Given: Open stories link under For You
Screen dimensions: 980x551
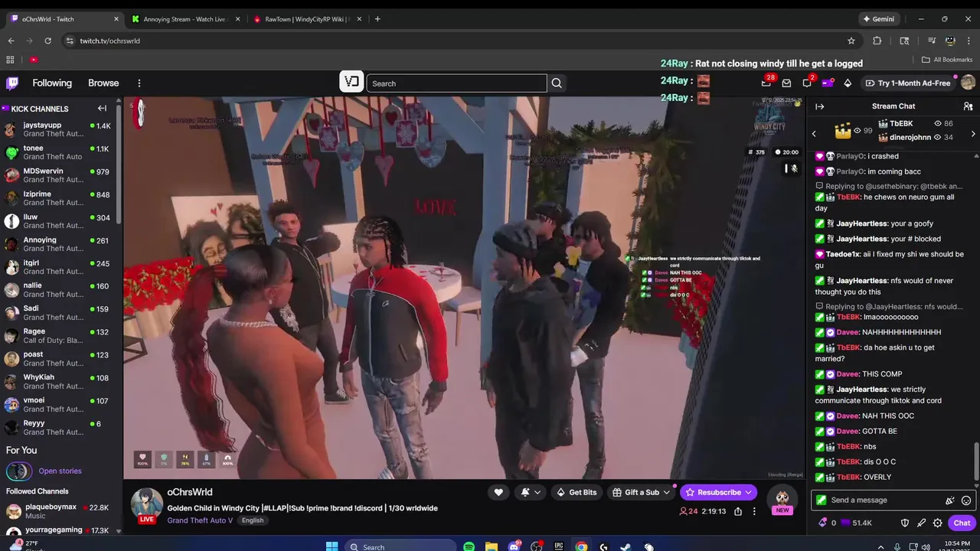Looking at the screenshot, I should pyautogui.click(x=60, y=471).
